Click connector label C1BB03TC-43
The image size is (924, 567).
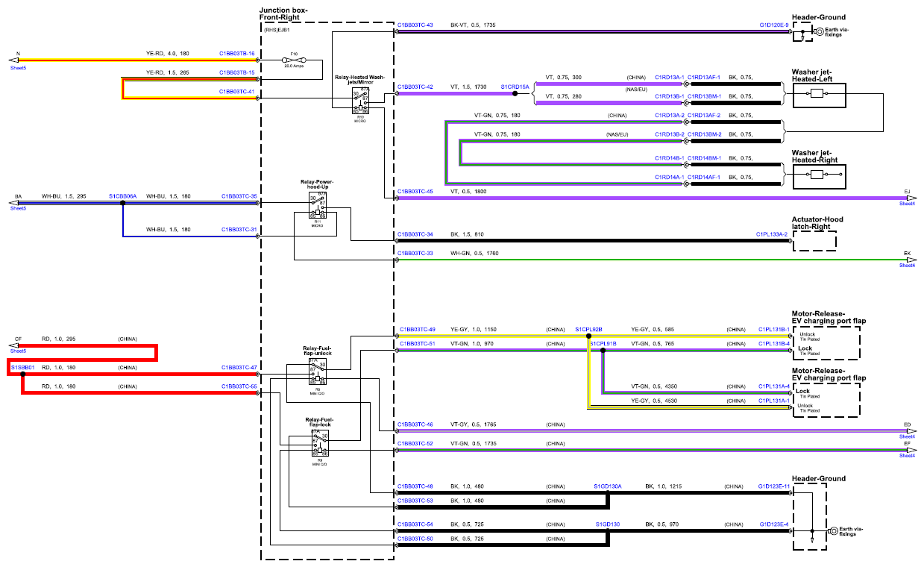[x=415, y=25]
